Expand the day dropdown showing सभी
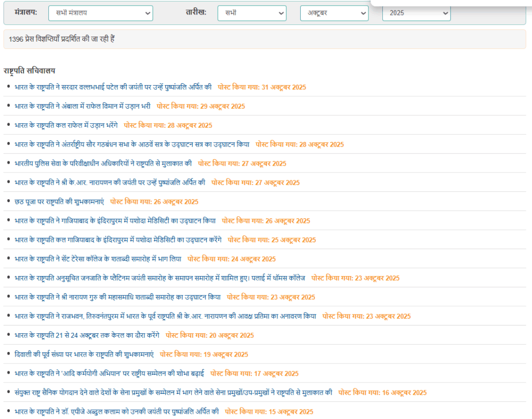Screen dimensions: 532x419 (251, 13)
